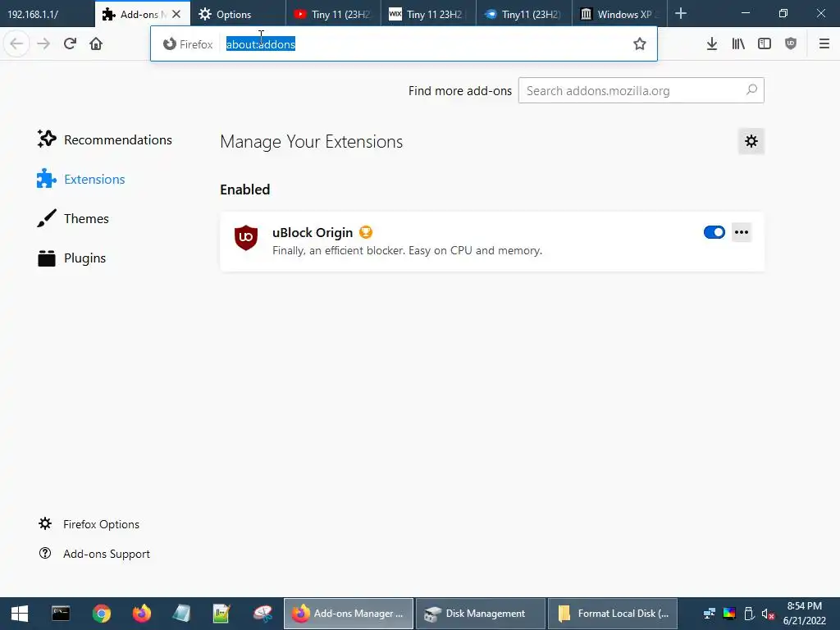The image size is (840, 630).
Task: Launch Command Prompt from the taskbar
Action: [x=61, y=614]
